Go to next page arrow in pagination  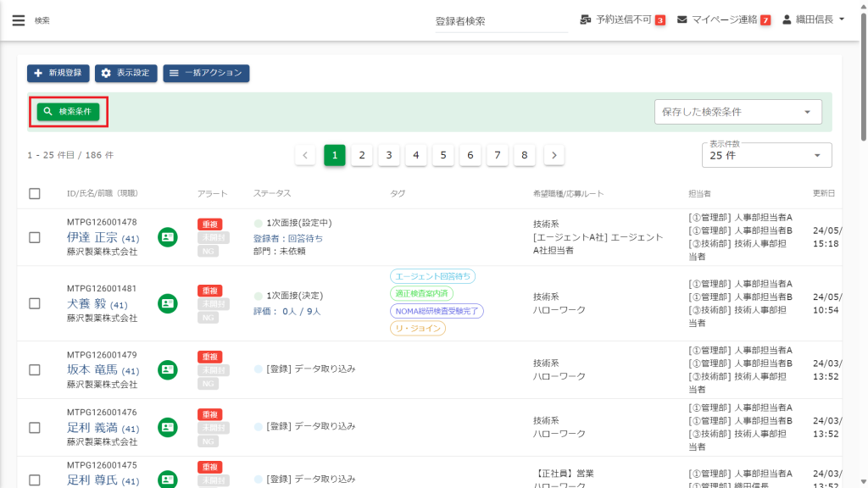(x=554, y=155)
